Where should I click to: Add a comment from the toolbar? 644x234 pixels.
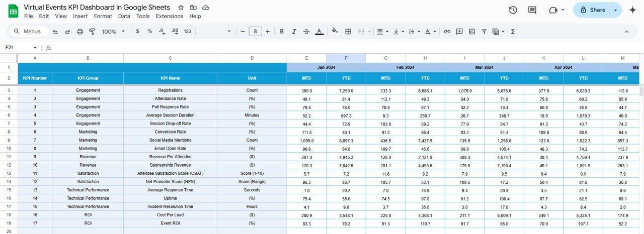point(459,31)
